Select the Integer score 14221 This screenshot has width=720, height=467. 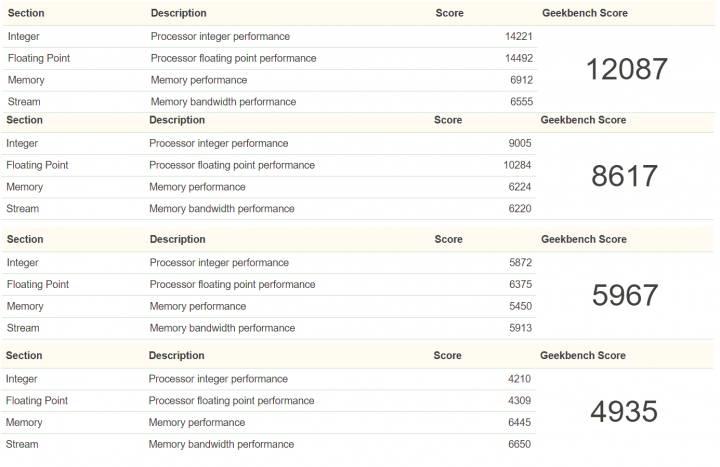click(x=518, y=36)
